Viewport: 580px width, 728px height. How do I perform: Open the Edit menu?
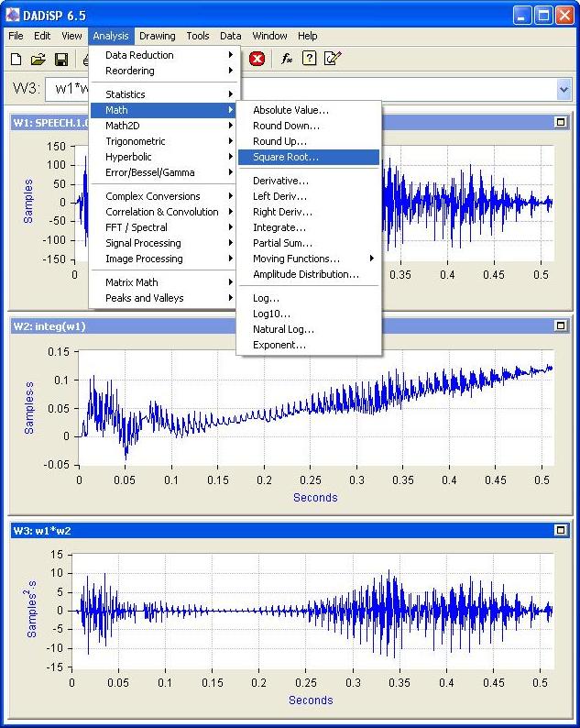(x=42, y=36)
